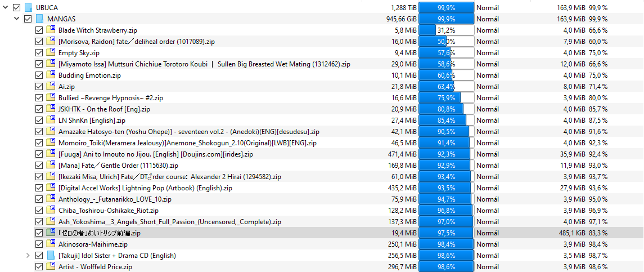Click zip icon of Budding Emotion.zip

[51, 75]
